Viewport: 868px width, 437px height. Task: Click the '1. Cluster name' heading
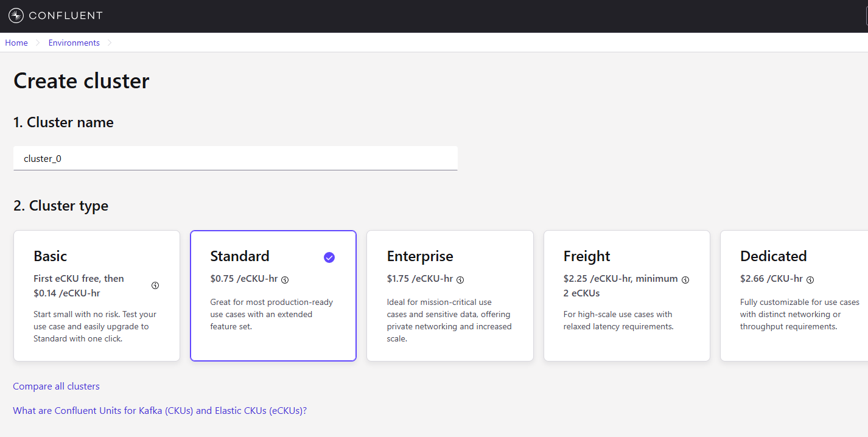click(x=63, y=122)
